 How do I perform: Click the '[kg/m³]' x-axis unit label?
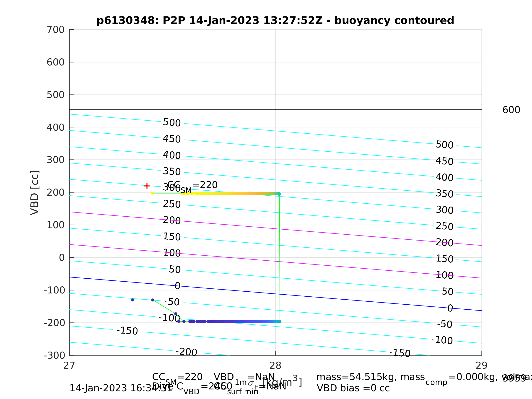(282, 382)
